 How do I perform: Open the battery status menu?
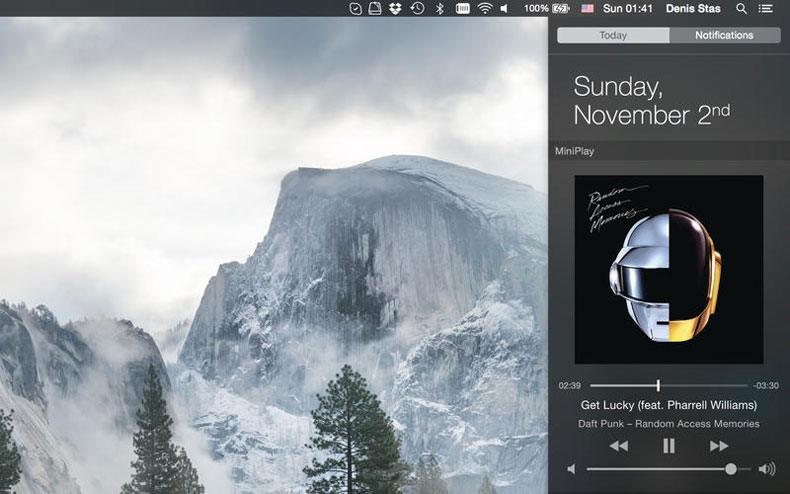point(561,9)
